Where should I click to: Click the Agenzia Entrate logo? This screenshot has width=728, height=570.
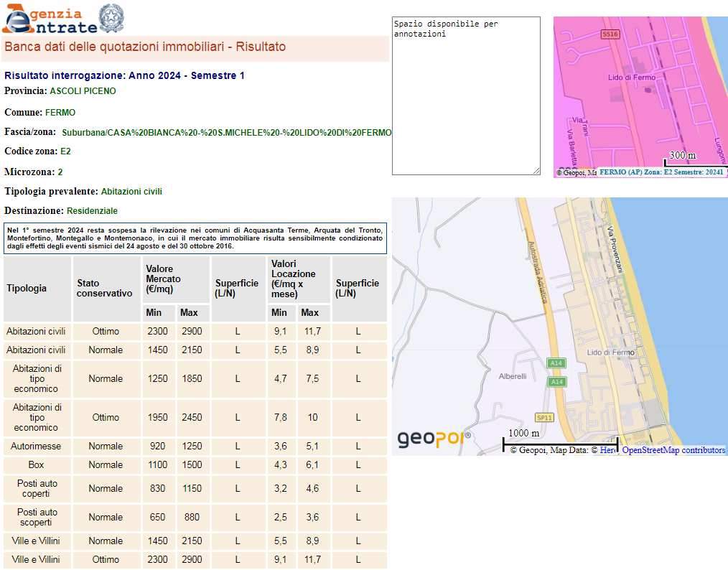(x=49, y=19)
